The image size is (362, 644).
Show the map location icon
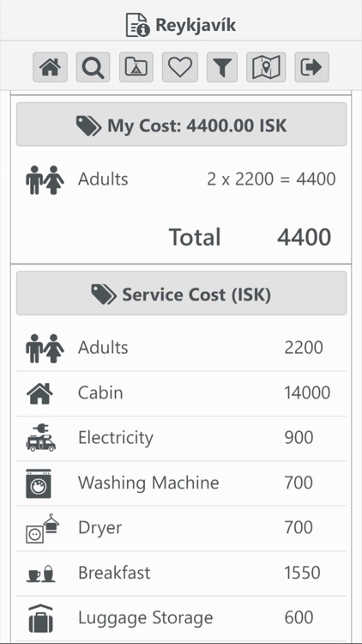266,67
